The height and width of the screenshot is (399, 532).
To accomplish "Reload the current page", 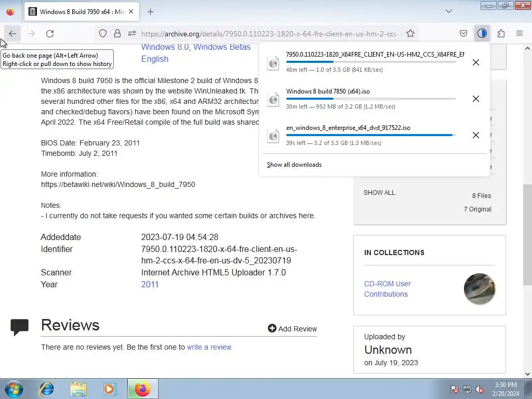I will coord(50,34).
